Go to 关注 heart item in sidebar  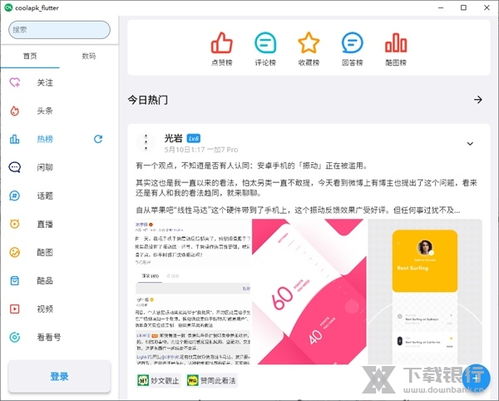[59, 83]
